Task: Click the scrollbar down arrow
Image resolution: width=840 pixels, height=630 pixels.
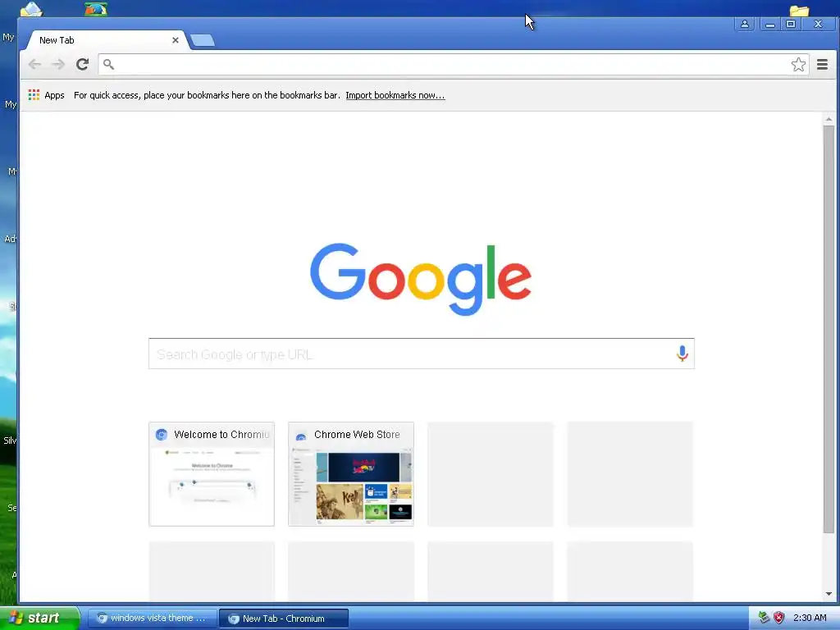Action: 829,594
